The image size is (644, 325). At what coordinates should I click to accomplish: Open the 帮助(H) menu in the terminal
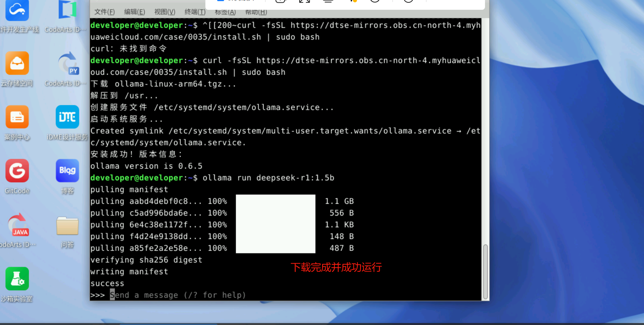pyautogui.click(x=256, y=12)
